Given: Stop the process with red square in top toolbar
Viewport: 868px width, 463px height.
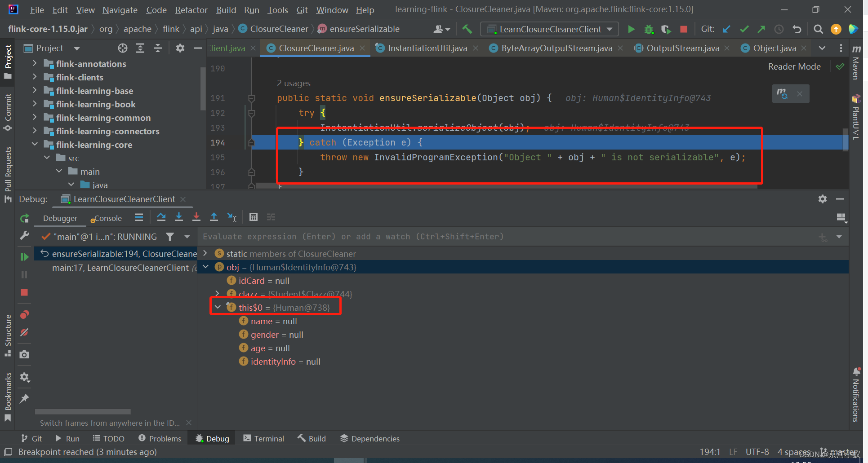Looking at the screenshot, I should [684, 29].
